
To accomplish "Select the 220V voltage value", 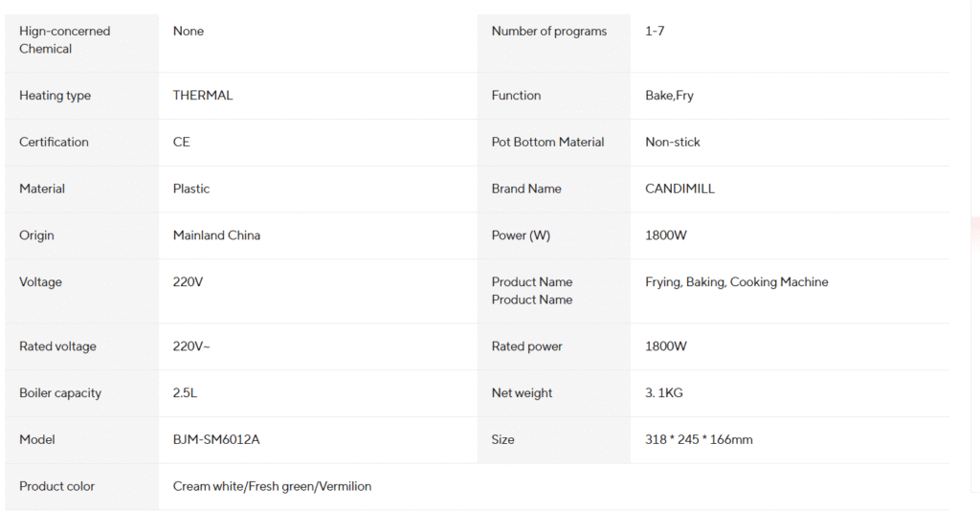I will tap(188, 281).
